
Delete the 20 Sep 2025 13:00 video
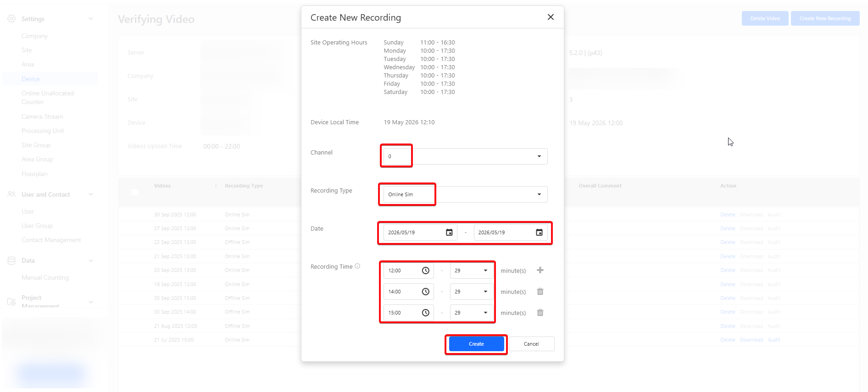pyautogui.click(x=728, y=270)
